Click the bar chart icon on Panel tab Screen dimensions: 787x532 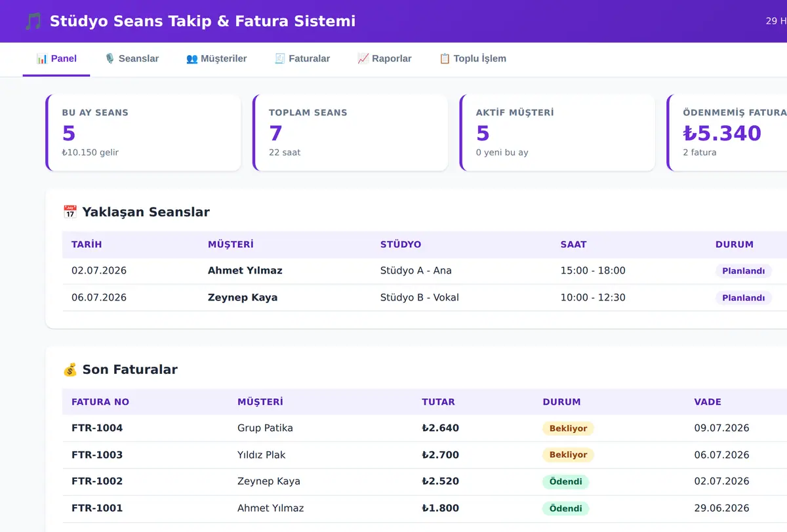[42, 58]
